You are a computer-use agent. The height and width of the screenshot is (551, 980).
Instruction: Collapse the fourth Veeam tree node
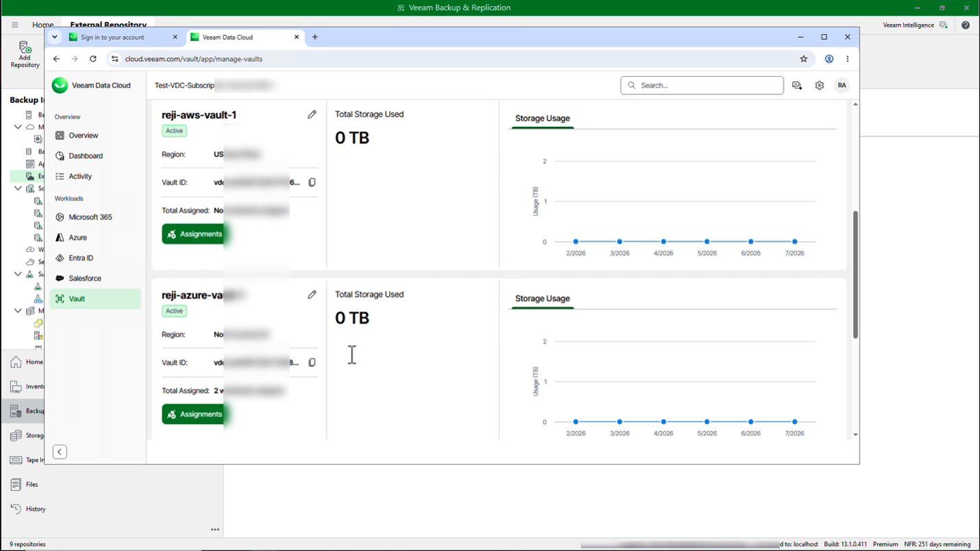(x=18, y=310)
